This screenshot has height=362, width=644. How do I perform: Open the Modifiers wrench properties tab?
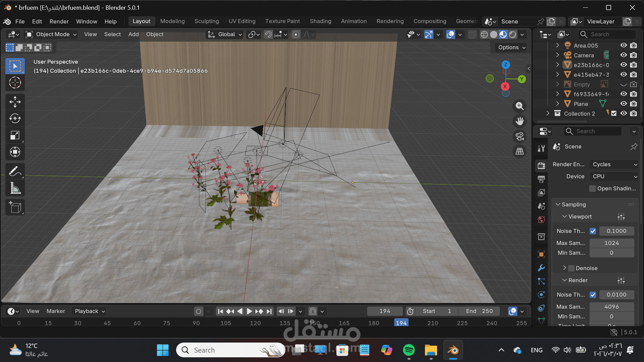point(541,268)
